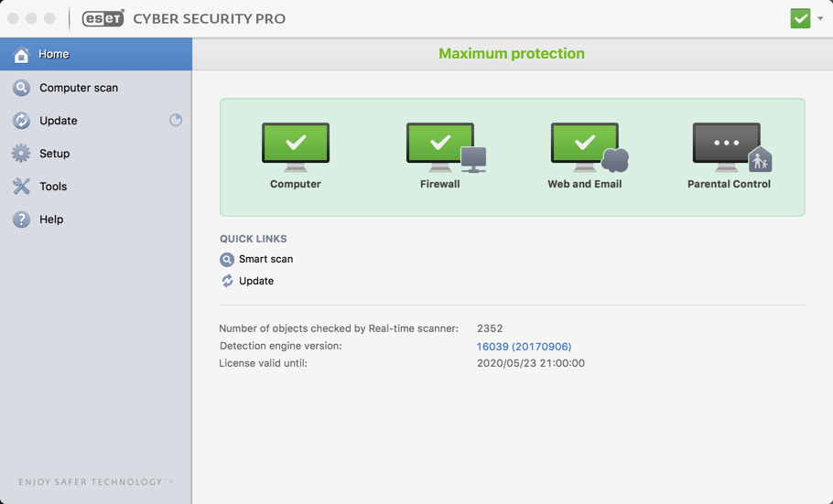Open the Computer protection monitor icon
833x504 pixels.
296,147
